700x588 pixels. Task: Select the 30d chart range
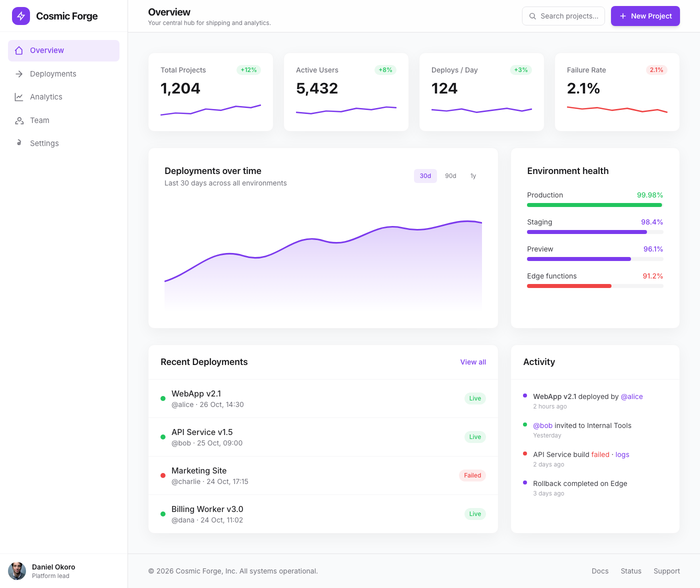[x=425, y=176]
